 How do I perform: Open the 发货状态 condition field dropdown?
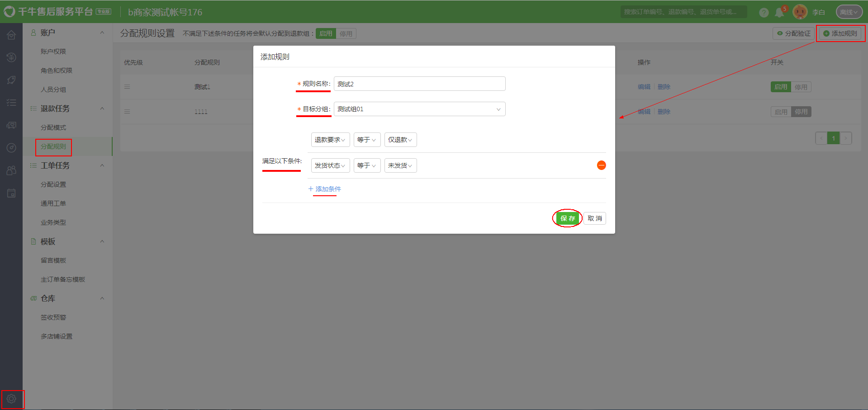(330, 165)
